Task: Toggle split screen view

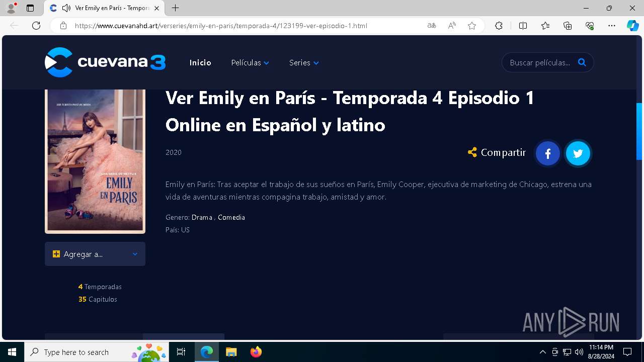Action: tap(523, 26)
